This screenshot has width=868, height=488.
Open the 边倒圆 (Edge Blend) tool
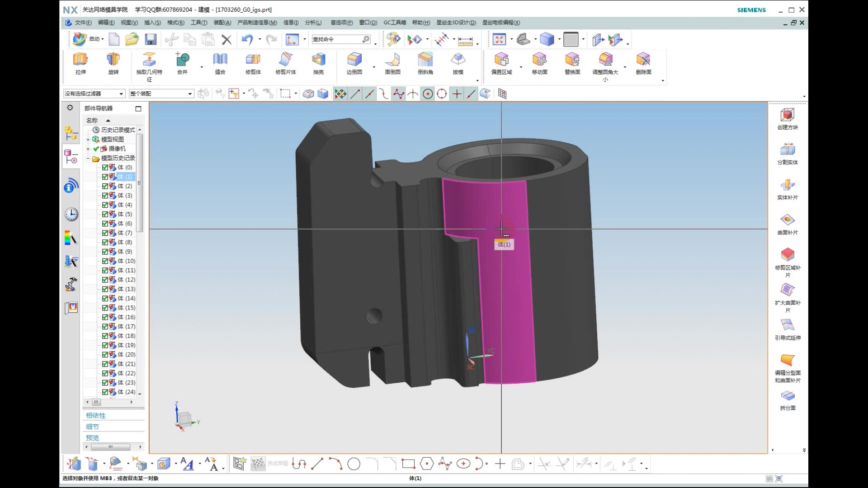pyautogui.click(x=354, y=60)
